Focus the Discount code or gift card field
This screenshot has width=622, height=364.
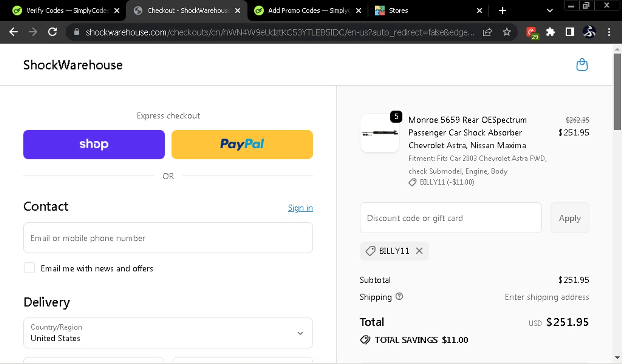(x=451, y=218)
